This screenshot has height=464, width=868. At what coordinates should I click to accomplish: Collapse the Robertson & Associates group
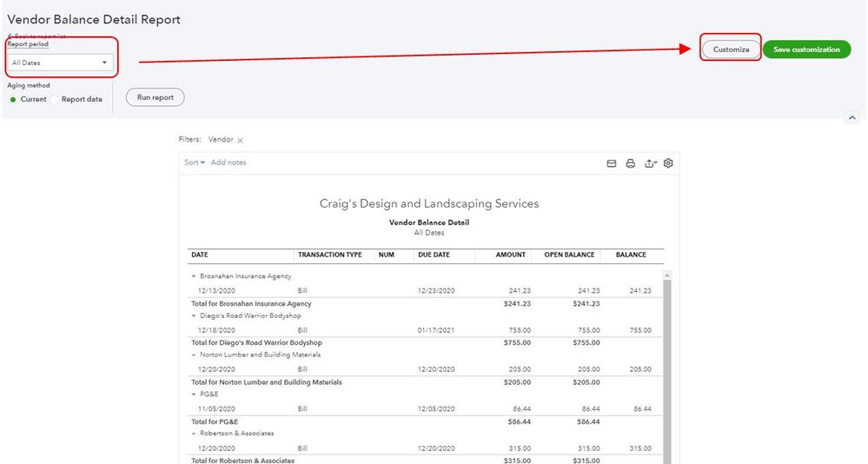coord(193,434)
